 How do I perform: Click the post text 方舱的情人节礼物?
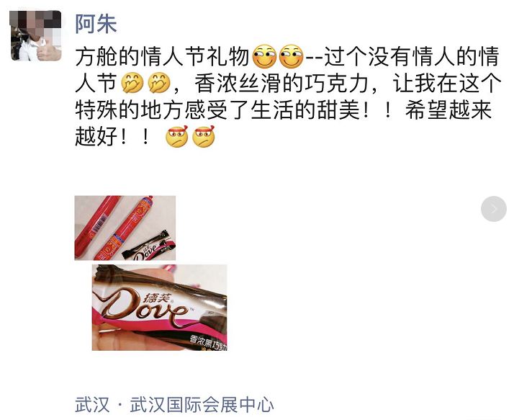[x=162, y=56]
